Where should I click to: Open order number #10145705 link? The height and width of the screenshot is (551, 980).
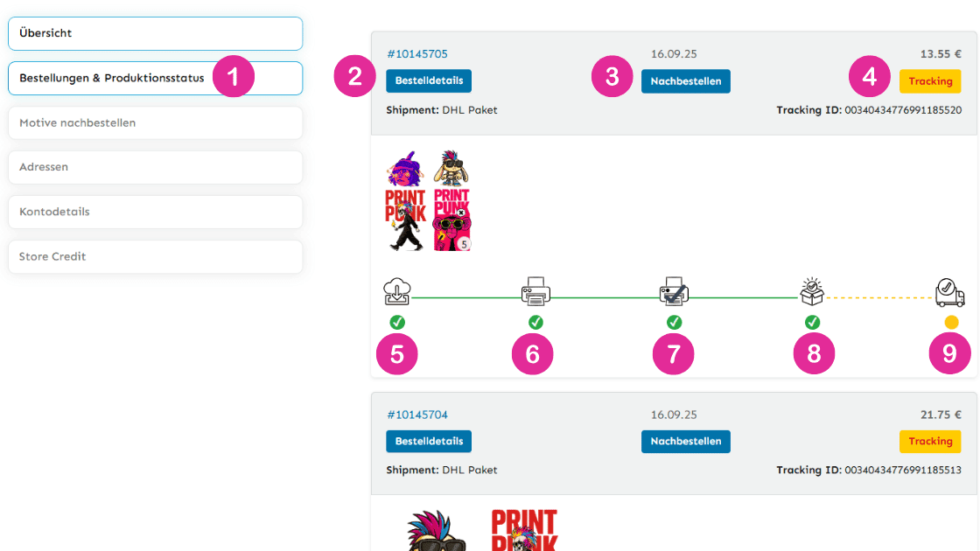point(416,54)
